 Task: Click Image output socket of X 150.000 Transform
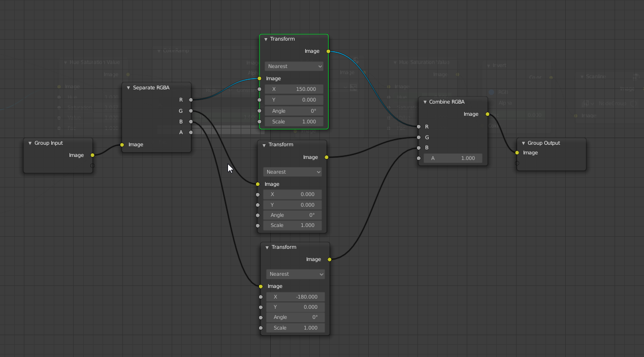328,51
